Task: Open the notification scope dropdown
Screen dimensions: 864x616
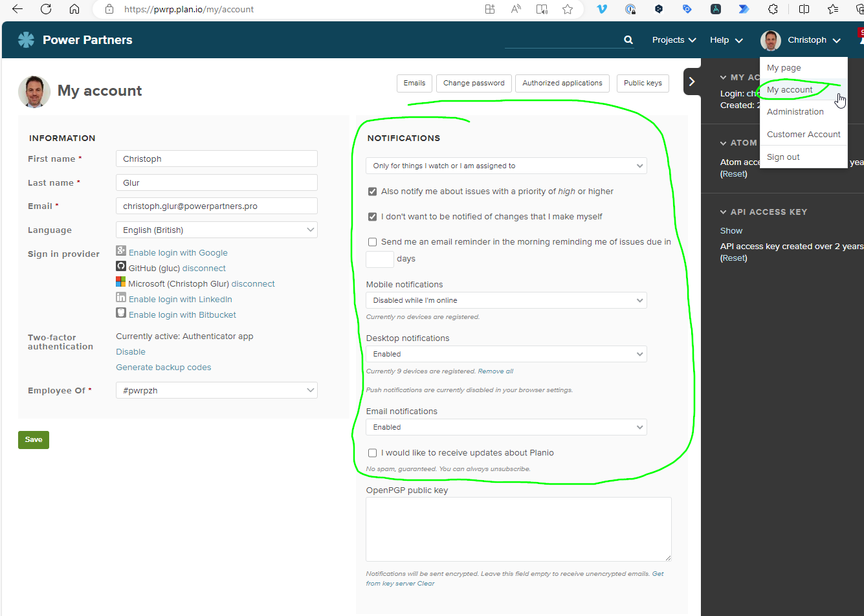Action: coord(506,166)
